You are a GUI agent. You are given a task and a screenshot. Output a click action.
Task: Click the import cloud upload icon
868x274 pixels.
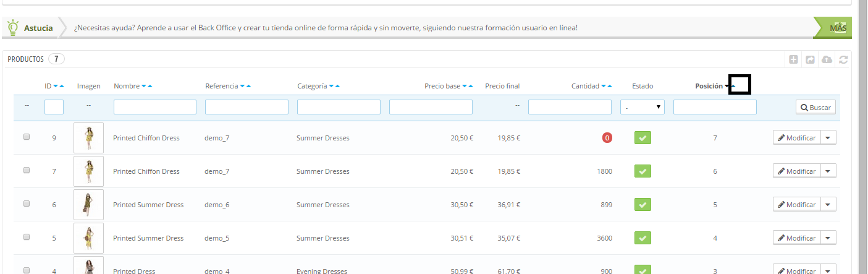pyautogui.click(x=827, y=60)
